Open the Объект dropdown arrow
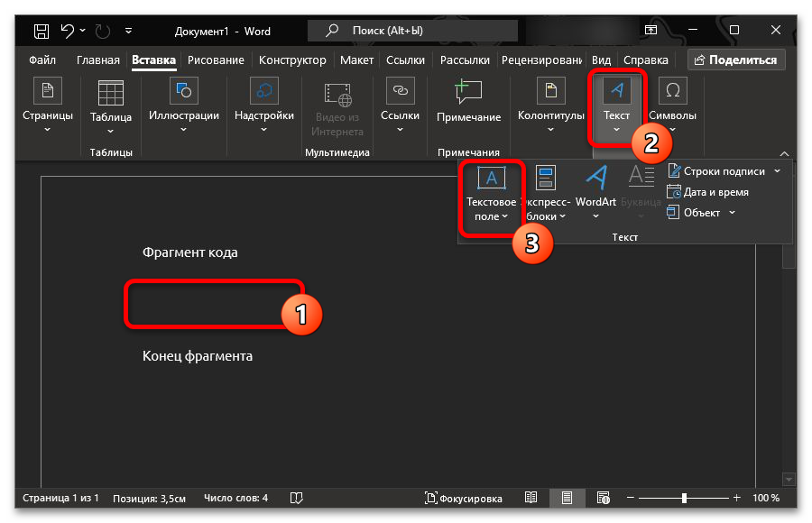 pos(732,212)
